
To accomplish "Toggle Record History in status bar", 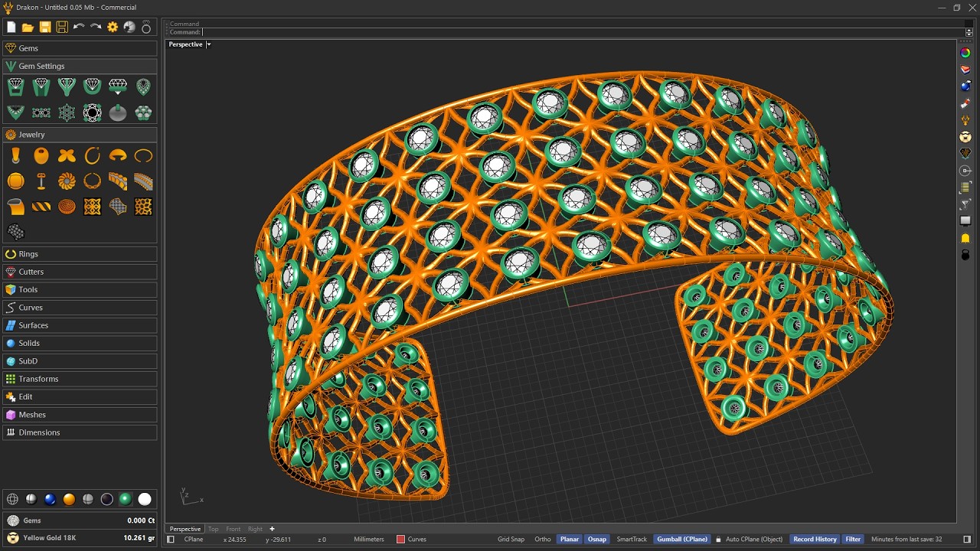I will (x=815, y=540).
